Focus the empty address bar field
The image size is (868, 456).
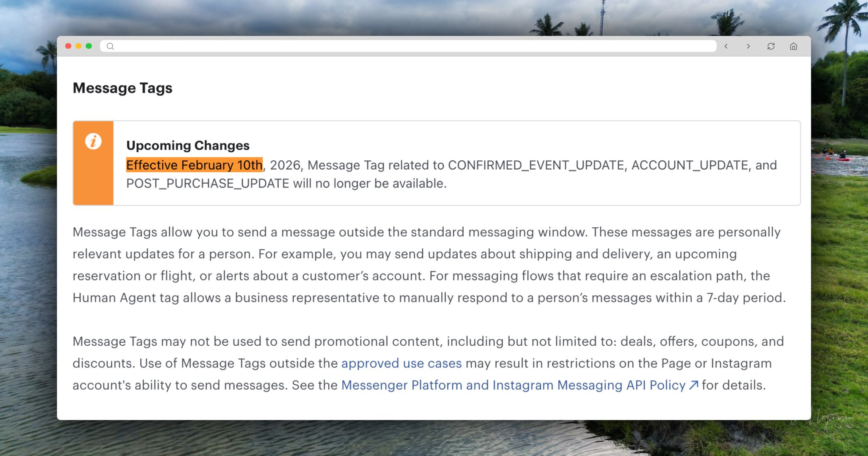(x=407, y=46)
